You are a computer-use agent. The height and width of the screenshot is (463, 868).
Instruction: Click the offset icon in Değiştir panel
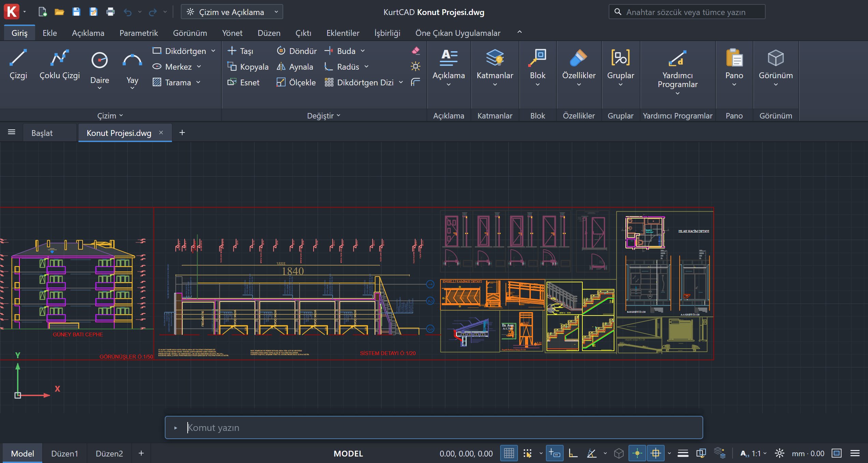tap(416, 82)
